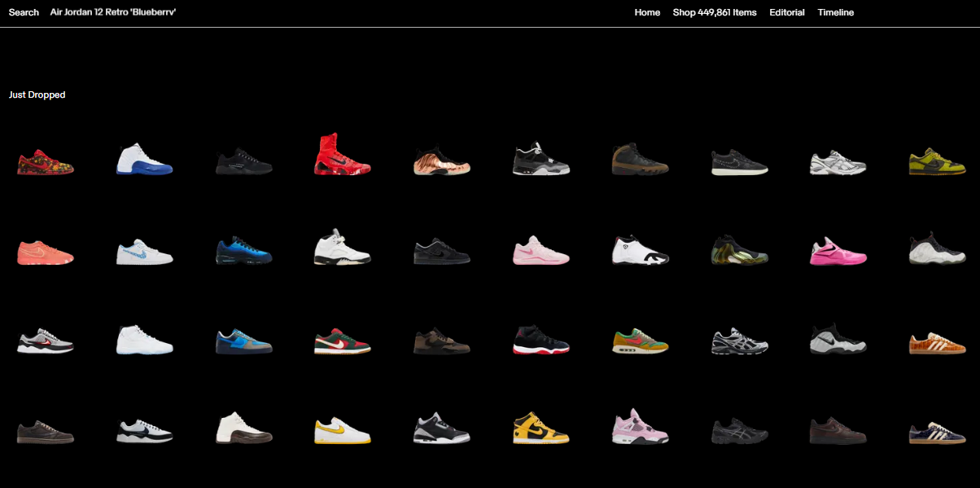This screenshot has width=980, height=488.
Task: Open the white and ice-blue Jordan 11
Action: click(x=145, y=340)
